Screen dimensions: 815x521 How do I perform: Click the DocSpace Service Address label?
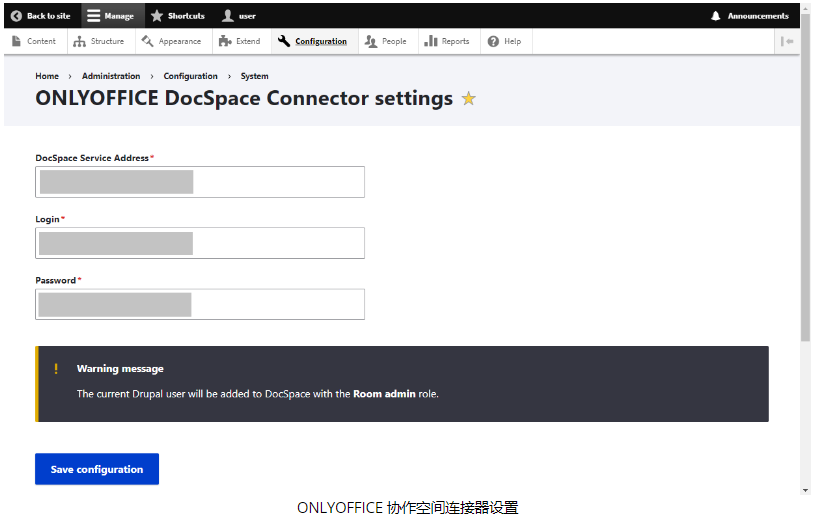pos(92,158)
